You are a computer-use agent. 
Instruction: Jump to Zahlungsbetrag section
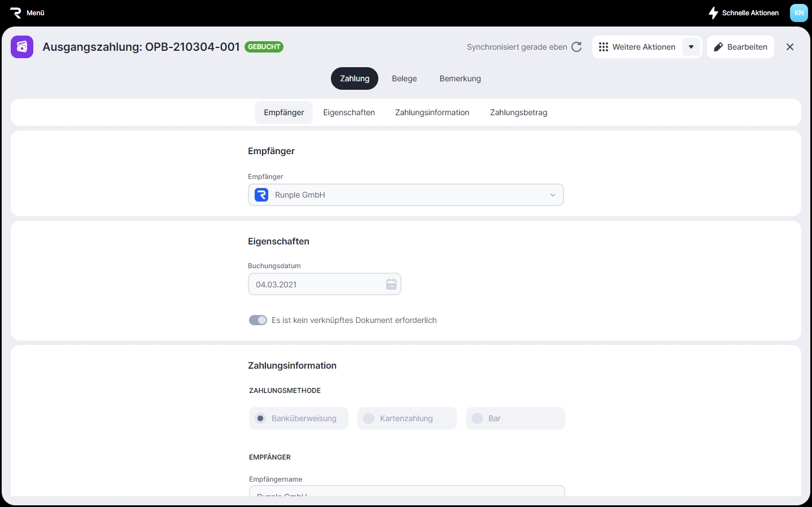[518, 112]
